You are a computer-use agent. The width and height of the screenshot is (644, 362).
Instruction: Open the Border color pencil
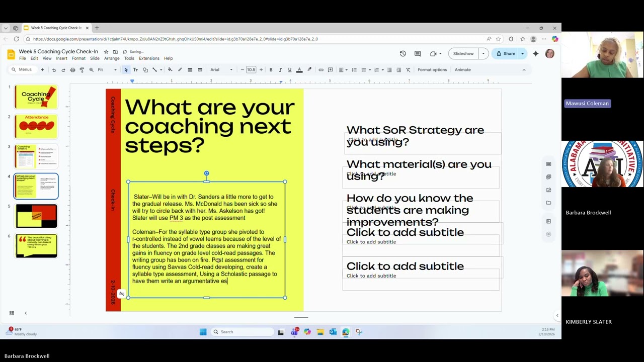(180, 70)
